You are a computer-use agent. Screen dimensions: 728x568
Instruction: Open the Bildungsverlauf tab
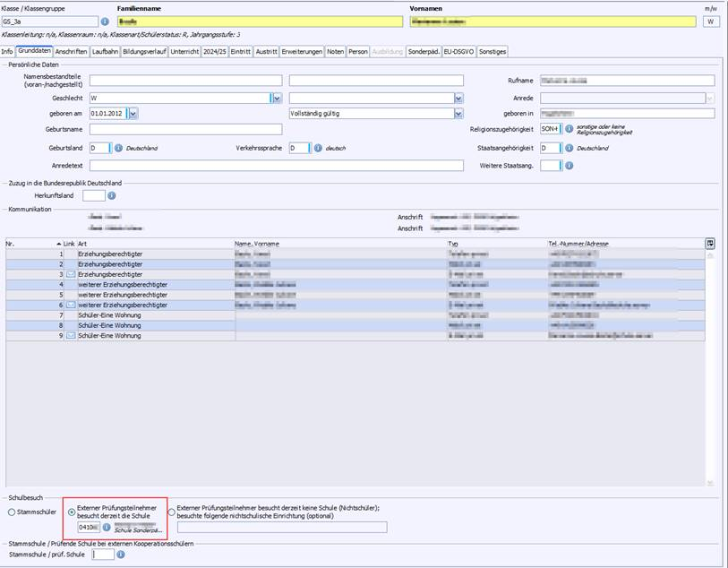[143, 53]
